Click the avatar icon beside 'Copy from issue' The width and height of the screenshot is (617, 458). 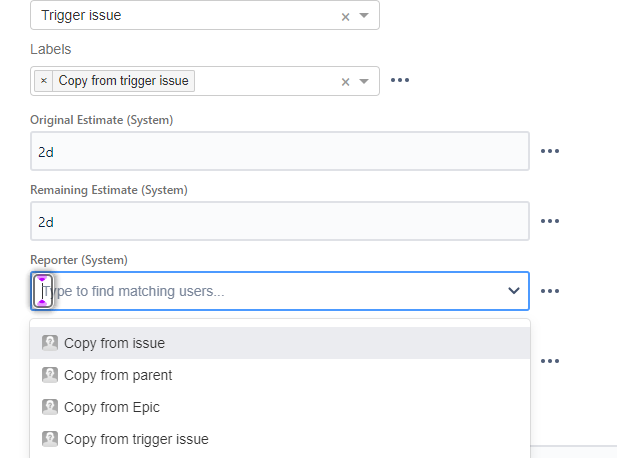pos(50,343)
